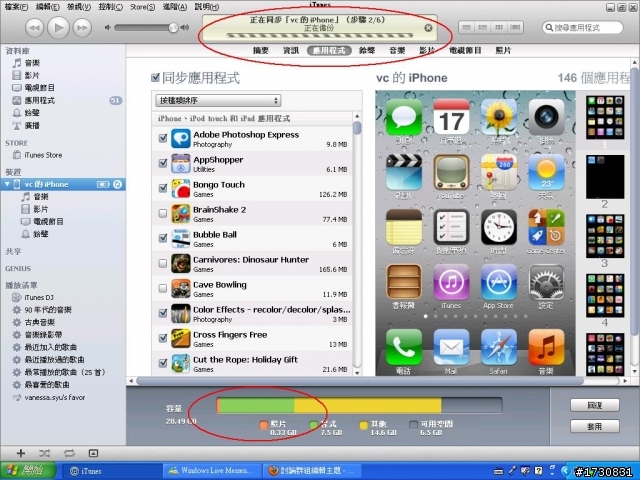Toggle the shuffle button

(x=44, y=453)
